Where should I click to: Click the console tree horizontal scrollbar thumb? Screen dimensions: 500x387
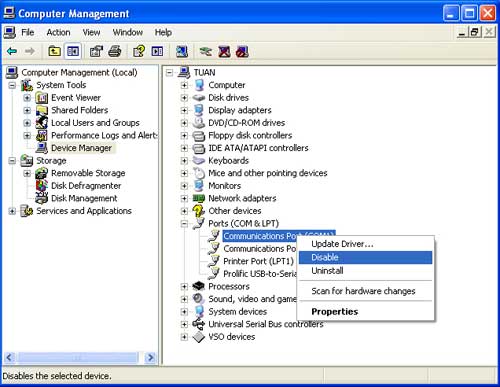(78, 358)
